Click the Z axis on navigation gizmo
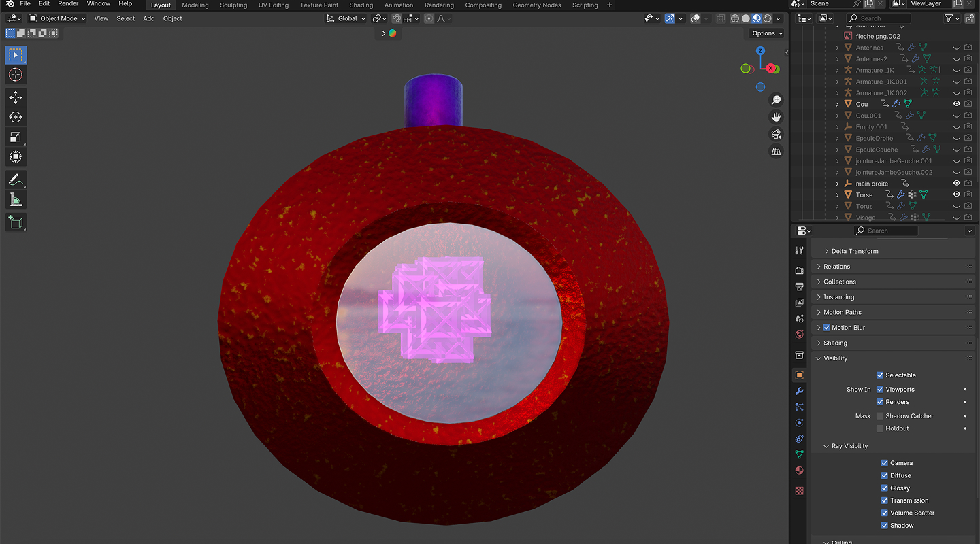 (x=760, y=51)
